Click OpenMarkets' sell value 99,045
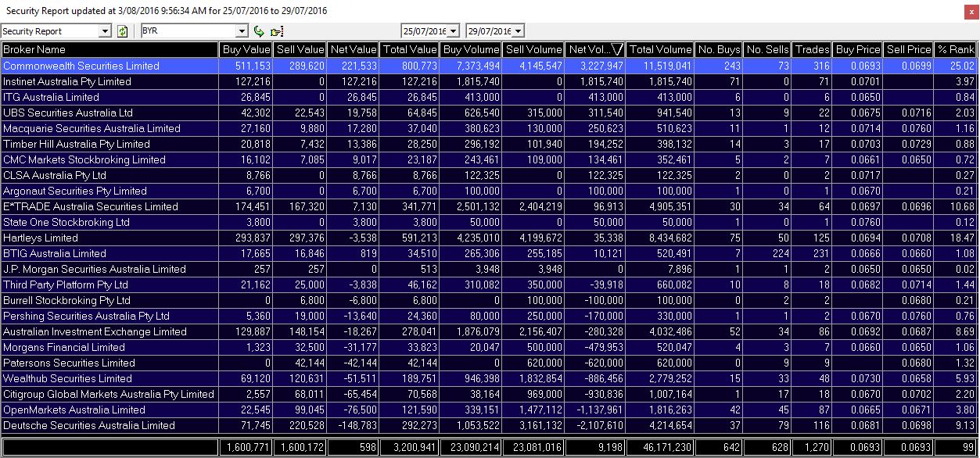 coord(311,410)
